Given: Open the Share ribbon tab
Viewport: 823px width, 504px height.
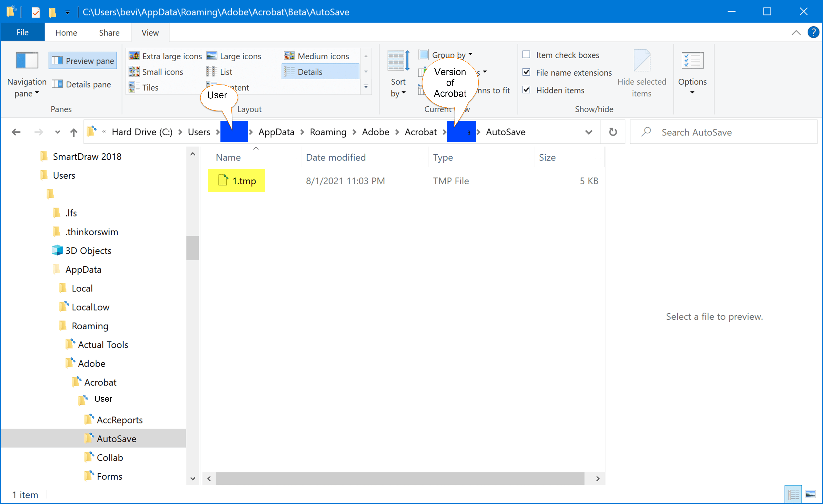Looking at the screenshot, I should pos(109,32).
